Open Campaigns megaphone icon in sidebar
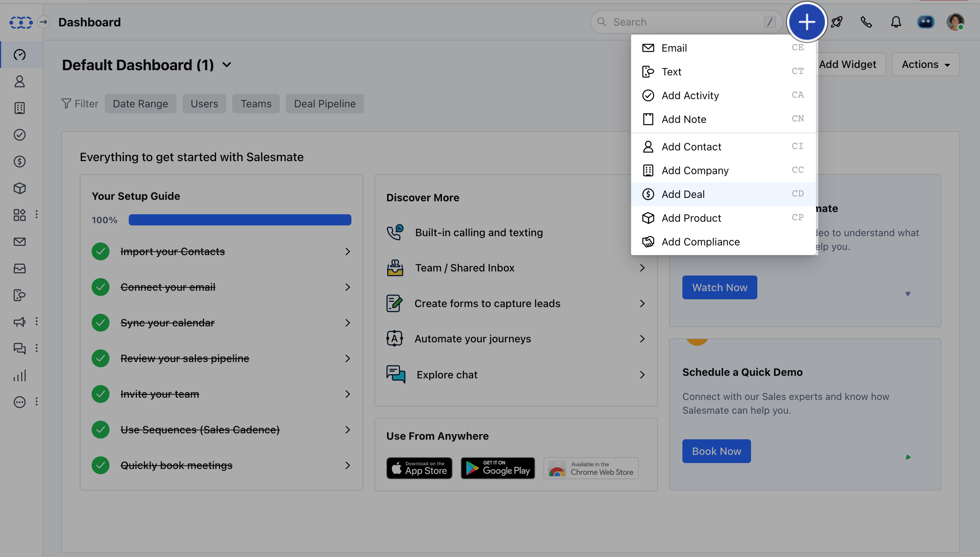This screenshot has width=980, height=557. pyautogui.click(x=20, y=322)
